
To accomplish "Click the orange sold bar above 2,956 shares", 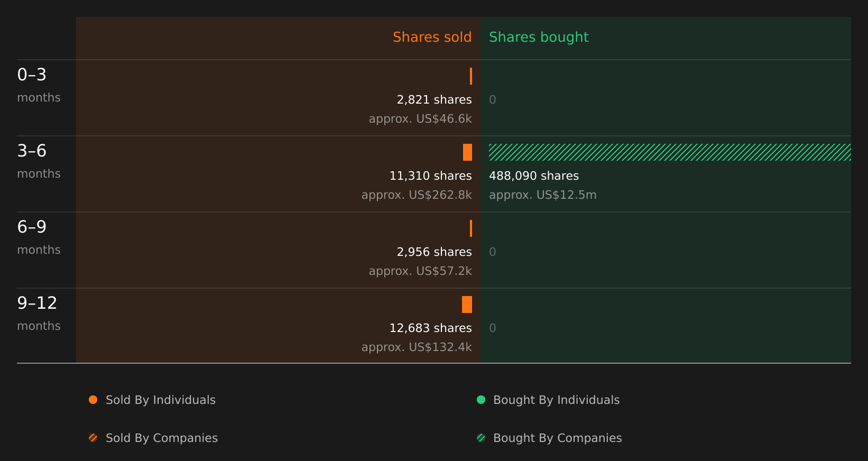I will tap(471, 228).
